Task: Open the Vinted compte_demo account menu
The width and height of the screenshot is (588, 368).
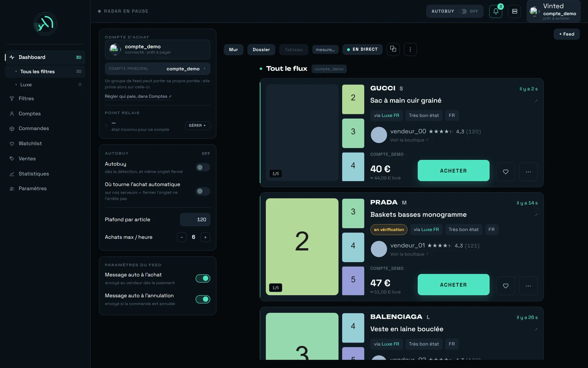Action: (x=554, y=11)
